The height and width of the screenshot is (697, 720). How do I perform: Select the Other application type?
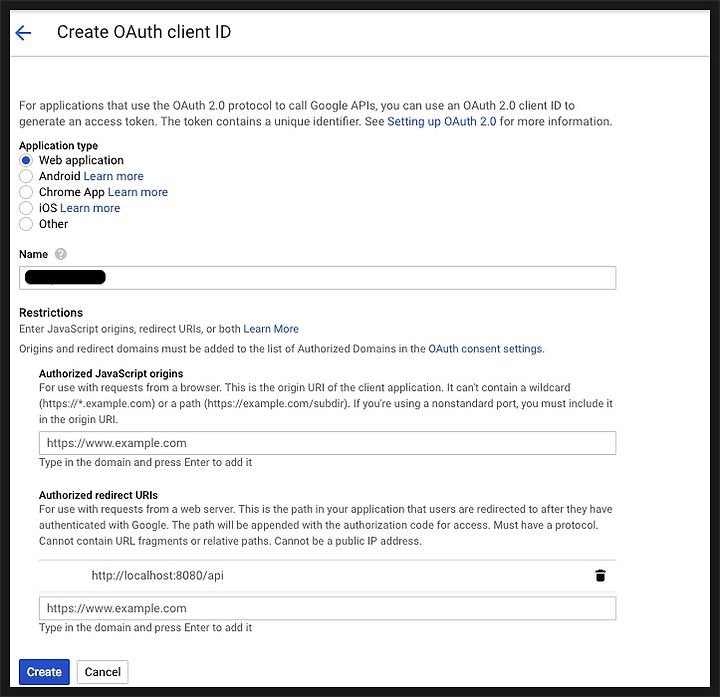[x=26, y=224]
